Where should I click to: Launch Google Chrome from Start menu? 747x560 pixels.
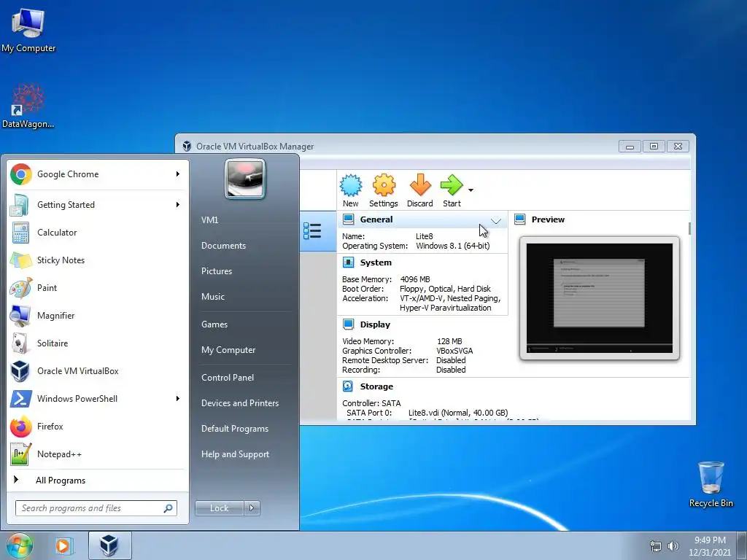pos(96,174)
